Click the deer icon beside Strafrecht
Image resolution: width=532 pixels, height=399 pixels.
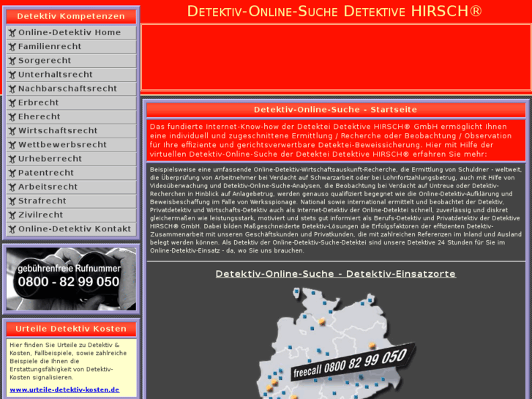tap(12, 201)
